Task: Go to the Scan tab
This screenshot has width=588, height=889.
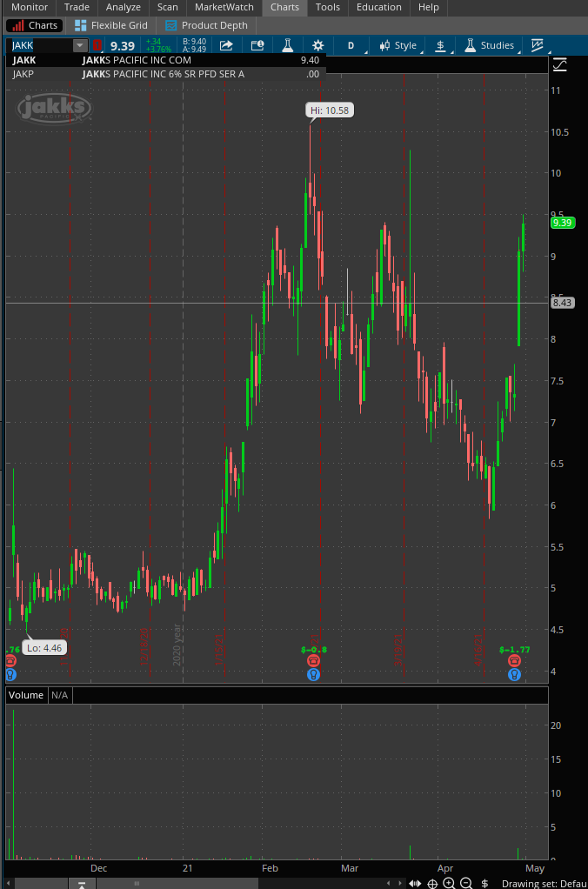Action: click(x=167, y=7)
